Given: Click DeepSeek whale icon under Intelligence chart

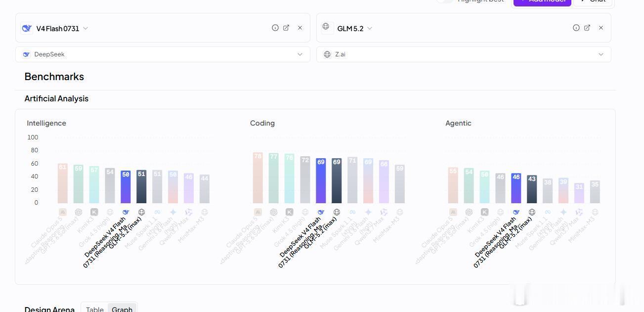Looking at the screenshot, I should (x=126, y=212).
